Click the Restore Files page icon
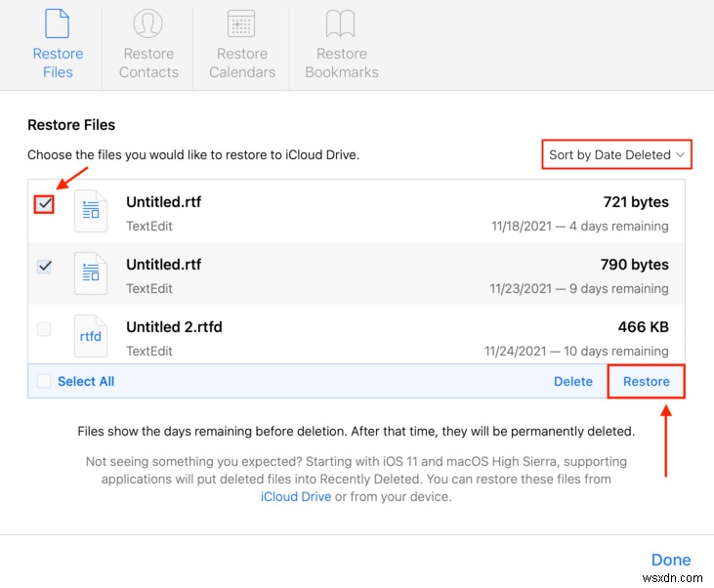 [58, 23]
